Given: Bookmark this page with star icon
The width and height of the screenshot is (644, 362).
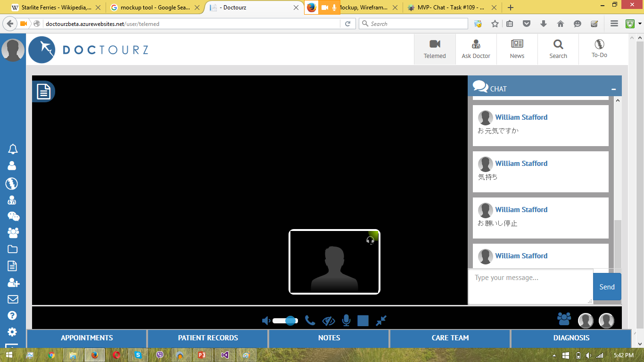Looking at the screenshot, I should point(495,24).
